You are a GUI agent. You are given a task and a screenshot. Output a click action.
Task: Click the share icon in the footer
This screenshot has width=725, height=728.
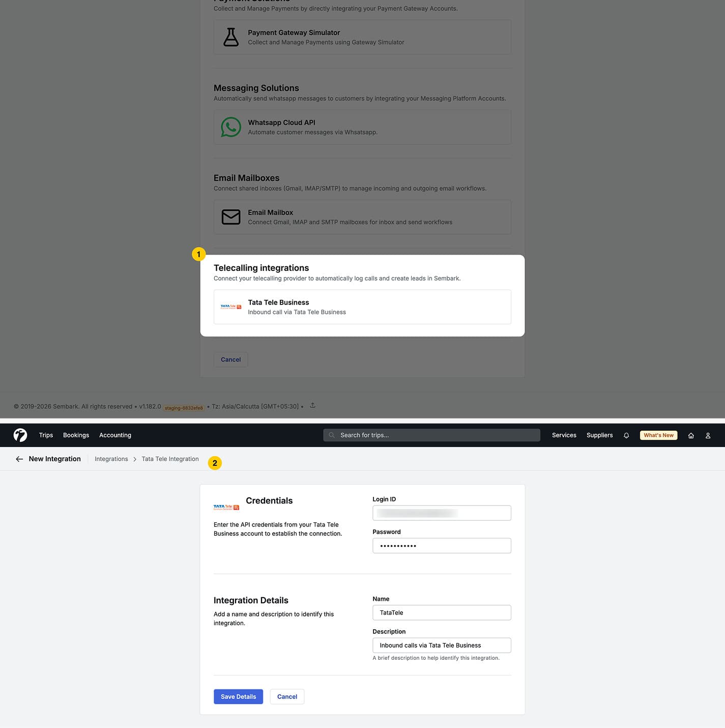click(x=313, y=405)
